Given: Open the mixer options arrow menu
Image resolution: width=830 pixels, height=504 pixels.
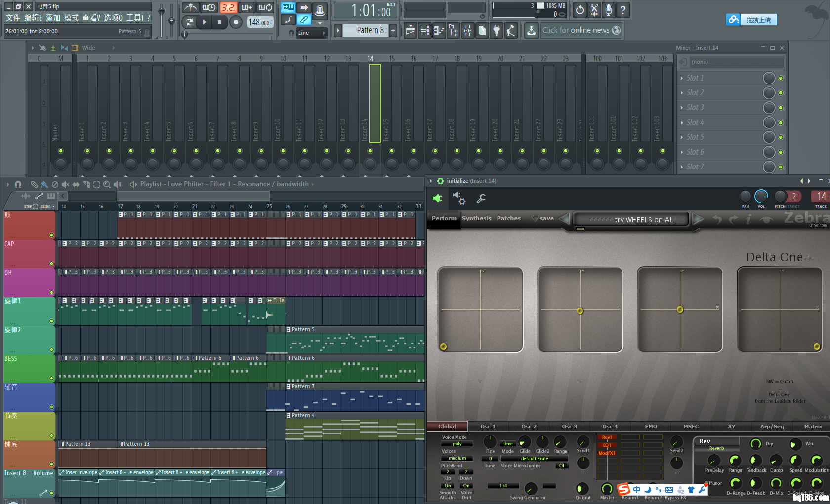Looking at the screenshot, I should 33,48.
